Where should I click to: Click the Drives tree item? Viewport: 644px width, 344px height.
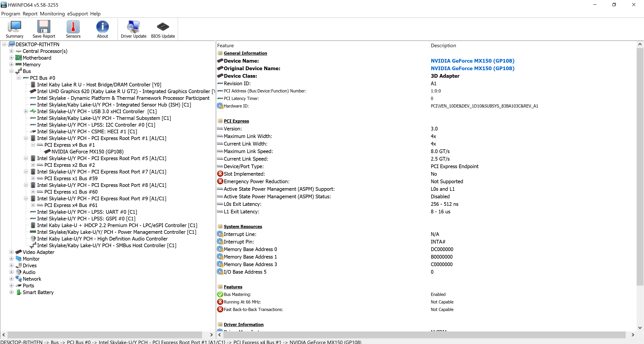click(x=30, y=266)
